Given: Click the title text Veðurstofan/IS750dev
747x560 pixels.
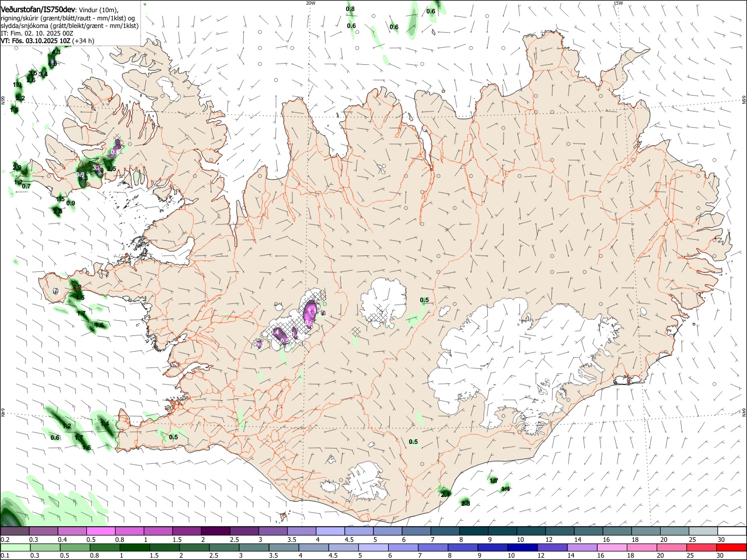Looking at the screenshot, I should tap(38, 10).
